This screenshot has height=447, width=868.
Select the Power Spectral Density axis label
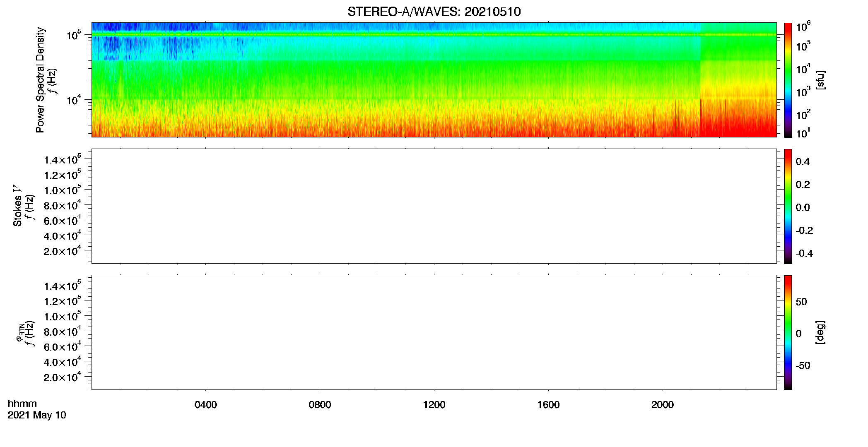(40, 80)
